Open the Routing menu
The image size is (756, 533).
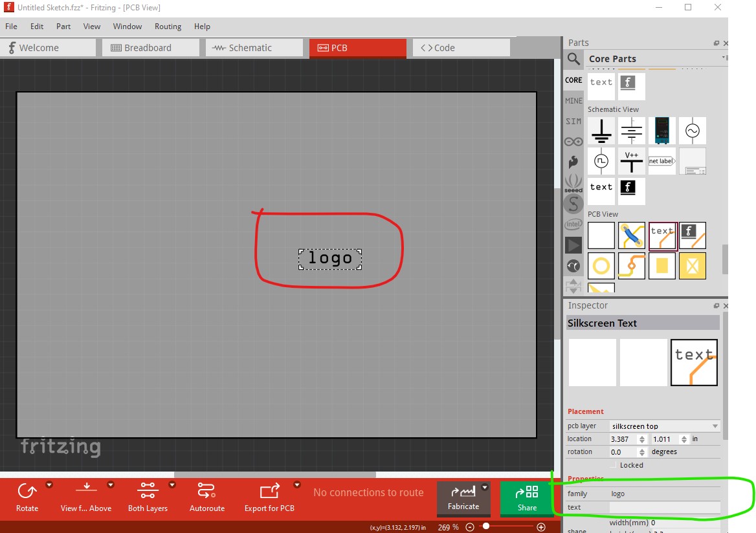pyautogui.click(x=168, y=27)
